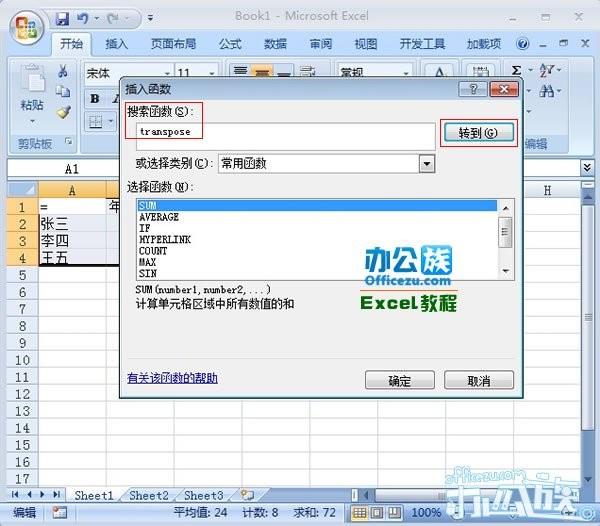
Task: Click the Office button logo
Action: (26, 28)
